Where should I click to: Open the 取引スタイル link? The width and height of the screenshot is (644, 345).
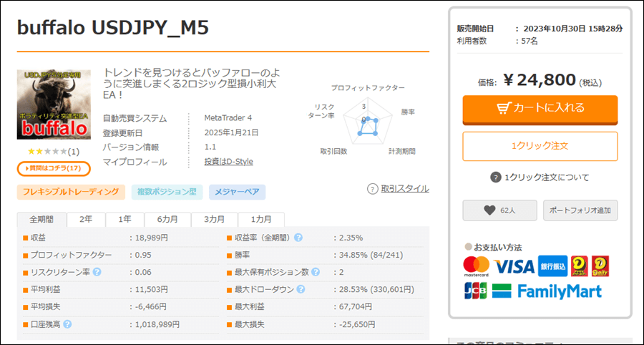(x=405, y=189)
